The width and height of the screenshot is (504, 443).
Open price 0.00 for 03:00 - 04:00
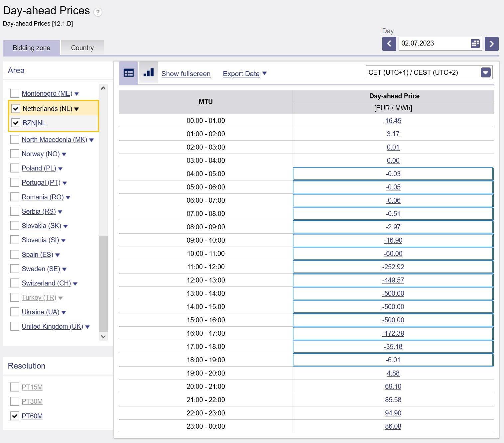pyautogui.click(x=393, y=161)
